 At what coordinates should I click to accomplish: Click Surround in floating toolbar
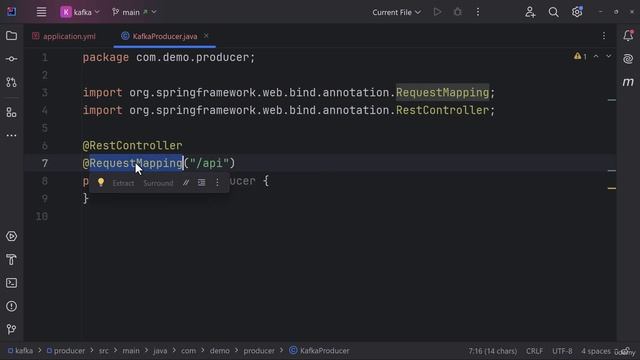click(x=158, y=183)
